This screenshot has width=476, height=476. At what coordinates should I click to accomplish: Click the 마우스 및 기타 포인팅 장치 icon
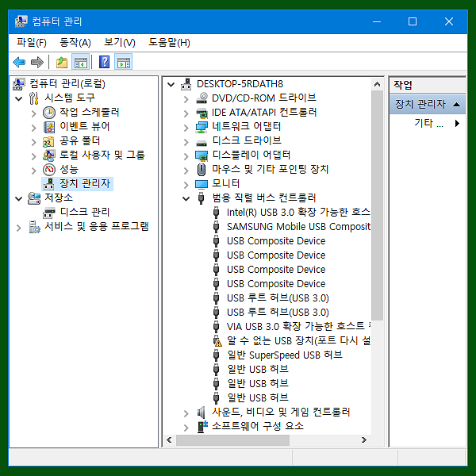(x=202, y=170)
